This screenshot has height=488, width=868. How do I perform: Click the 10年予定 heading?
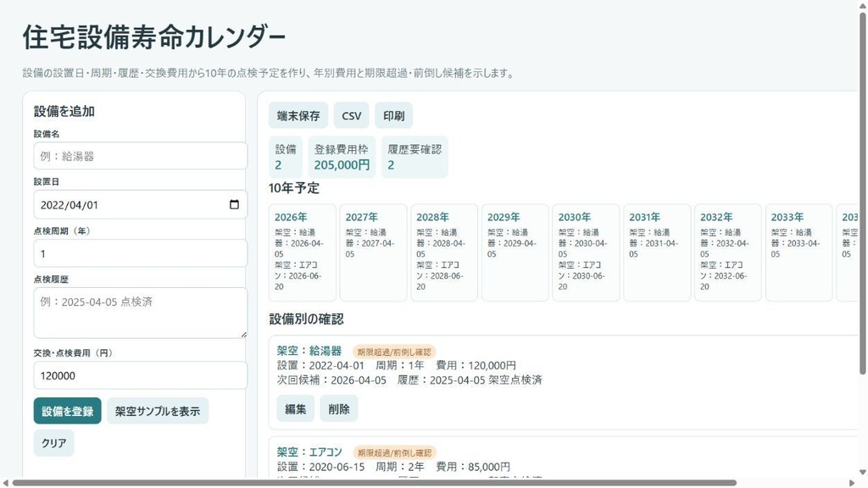tap(294, 188)
